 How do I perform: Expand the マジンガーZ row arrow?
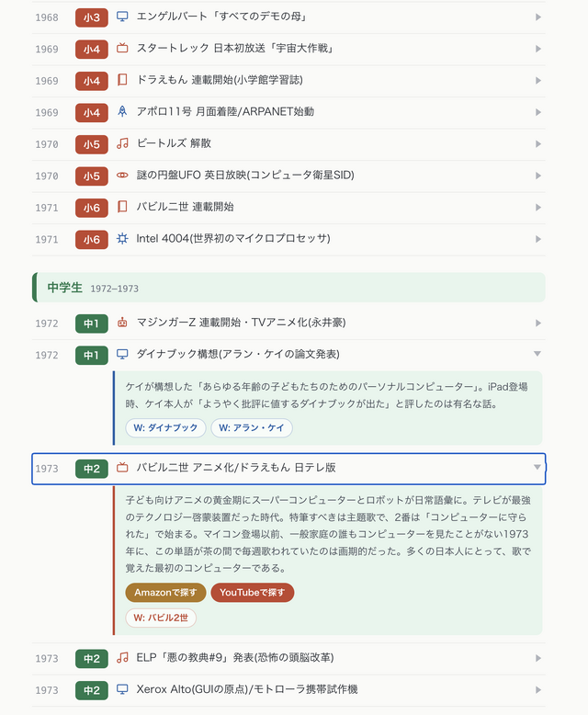[x=537, y=323]
